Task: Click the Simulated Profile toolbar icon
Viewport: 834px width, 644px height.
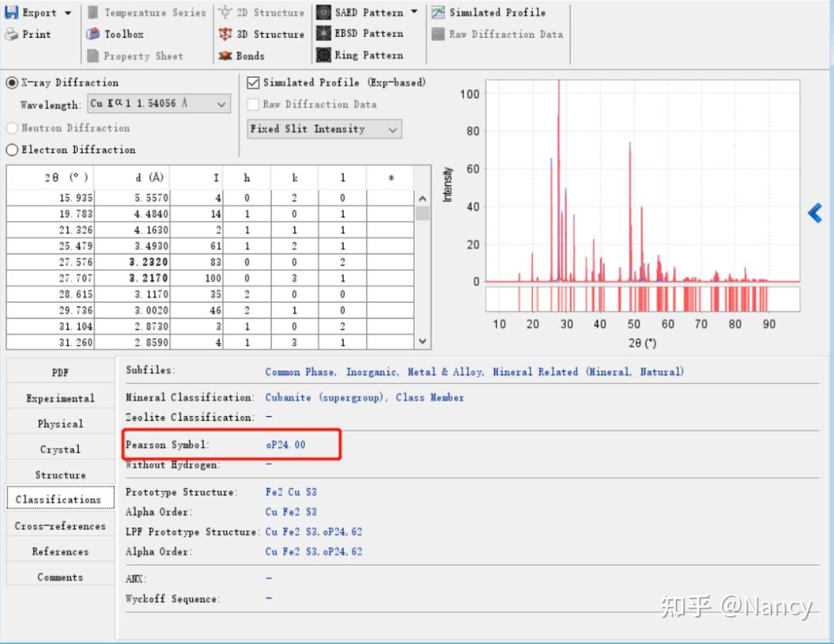Action: (439, 12)
